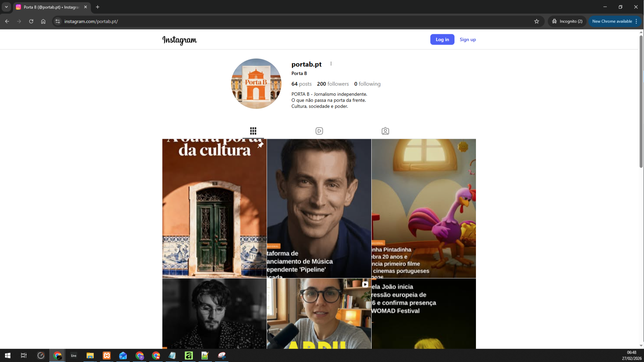The width and height of the screenshot is (644, 362).
Task: View site information icon in address bar
Action: tap(58, 21)
